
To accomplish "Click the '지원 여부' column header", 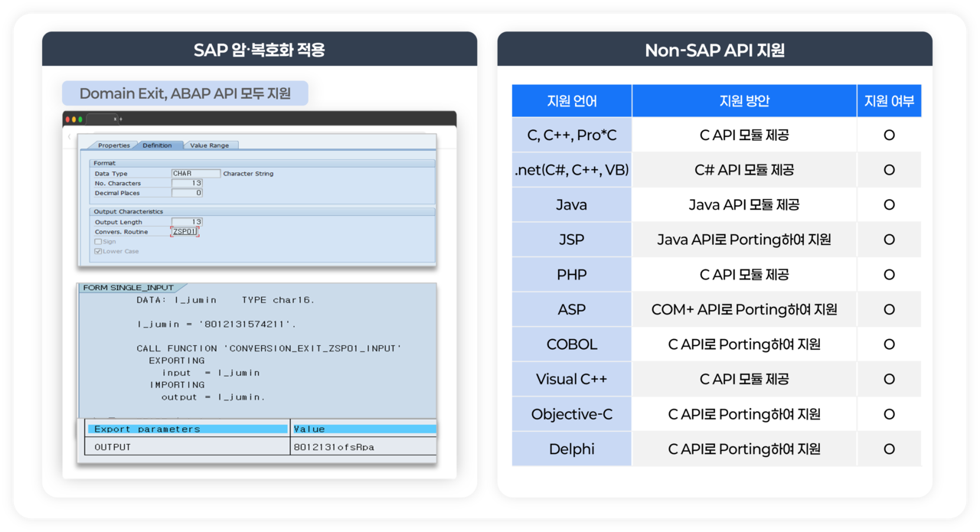I will (889, 101).
